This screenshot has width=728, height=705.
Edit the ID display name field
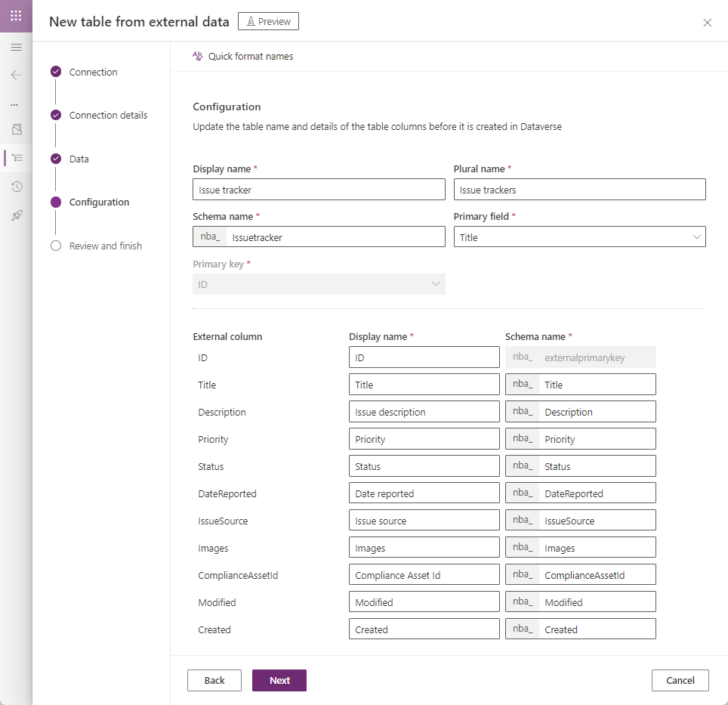click(x=424, y=357)
